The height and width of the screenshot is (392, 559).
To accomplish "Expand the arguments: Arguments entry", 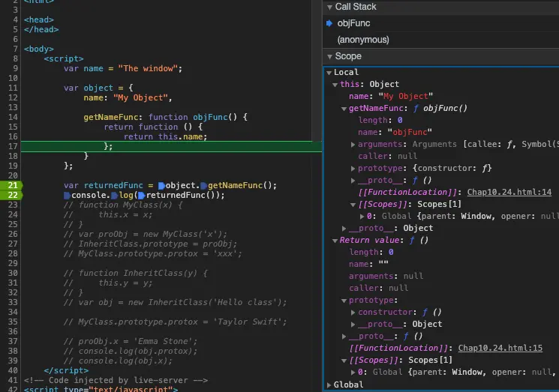I will [x=353, y=145].
